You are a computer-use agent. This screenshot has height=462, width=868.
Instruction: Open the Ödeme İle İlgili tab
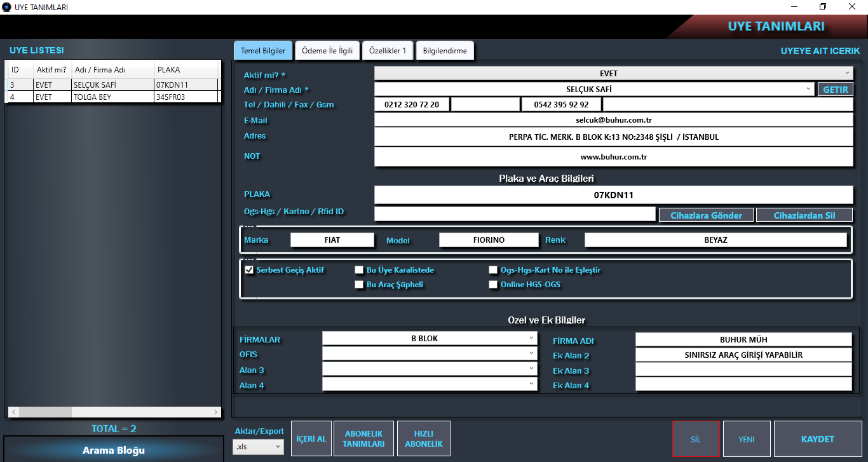(327, 51)
